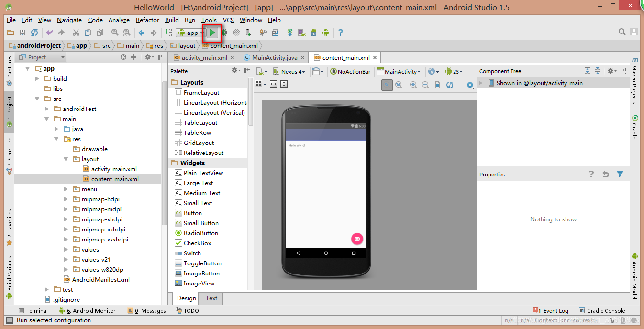Pick ToggleButton widget from the palette

pos(198,263)
